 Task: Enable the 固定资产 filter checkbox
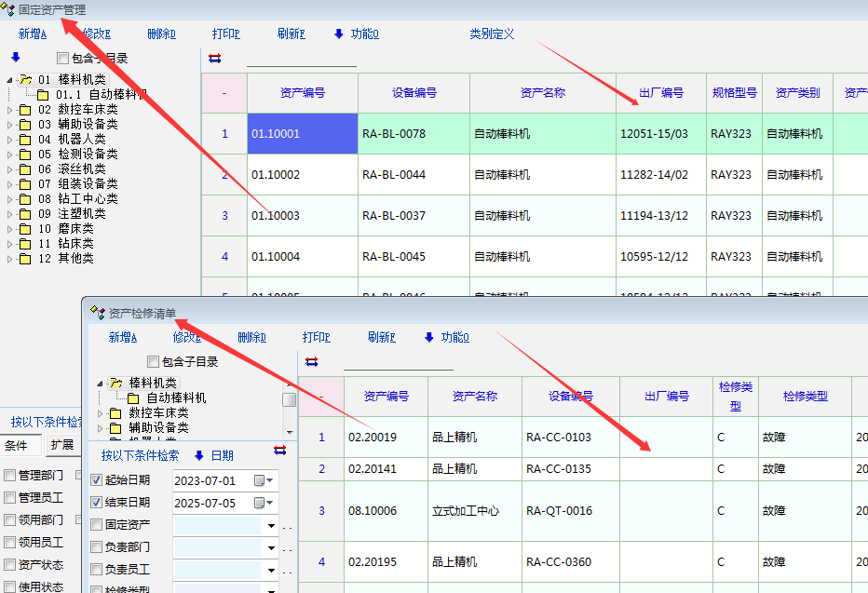97,525
